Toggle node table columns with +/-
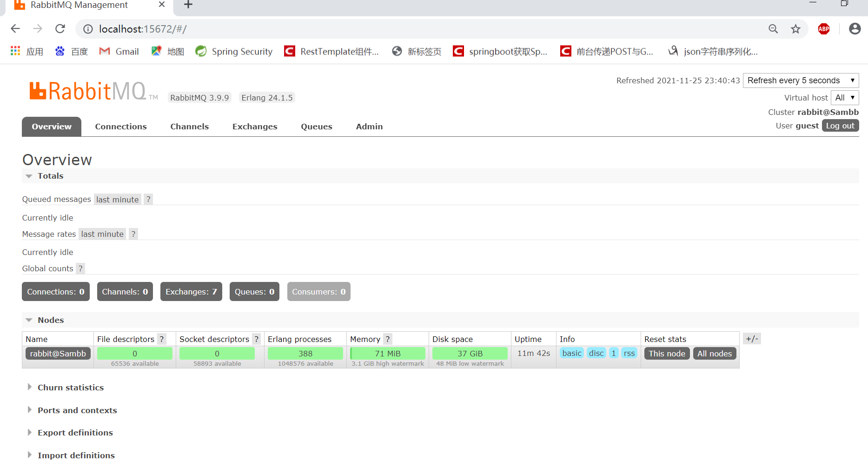 (752, 339)
